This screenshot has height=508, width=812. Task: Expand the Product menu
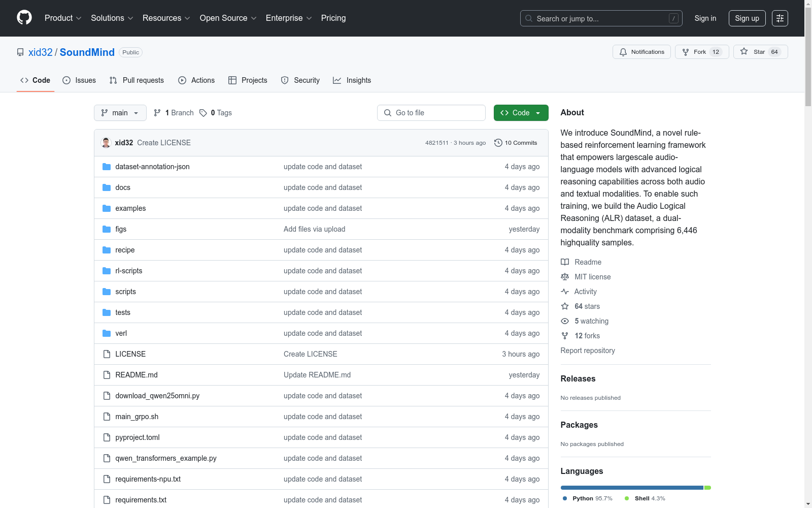click(63, 18)
